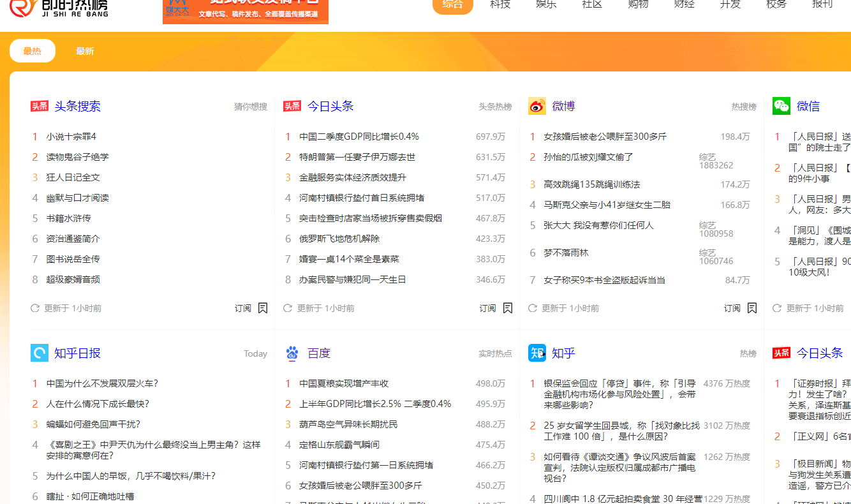The width and height of the screenshot is (851, 504).
Task: Open 小说十宗罪4 in 头条搜索
Action: click(x=71, y=137)
